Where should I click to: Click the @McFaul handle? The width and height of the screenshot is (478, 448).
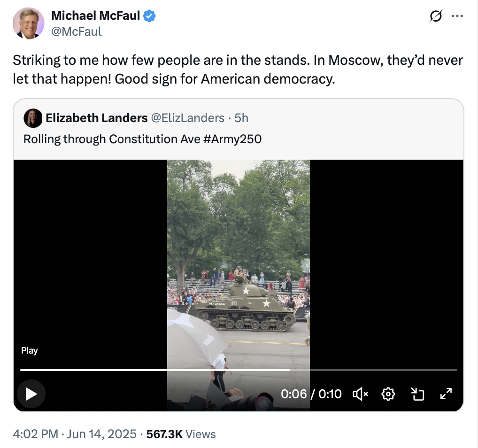(76, 31)
